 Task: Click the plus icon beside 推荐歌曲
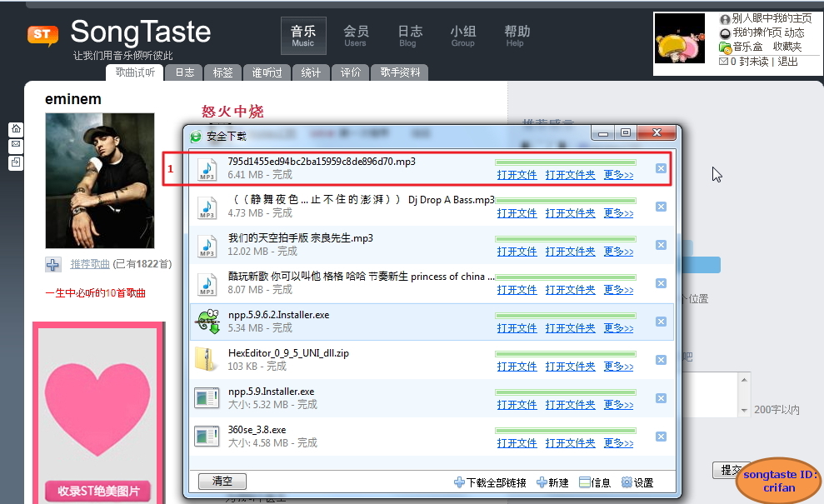(x=53, y=264)
